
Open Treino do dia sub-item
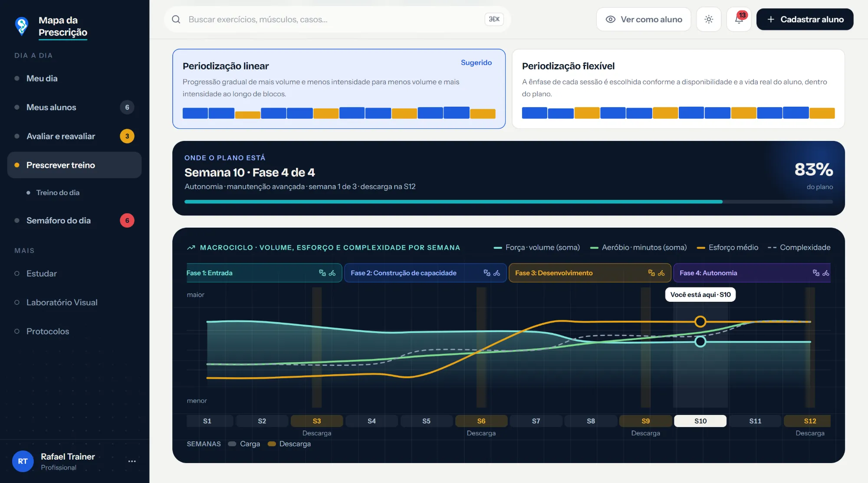[58, 193]
